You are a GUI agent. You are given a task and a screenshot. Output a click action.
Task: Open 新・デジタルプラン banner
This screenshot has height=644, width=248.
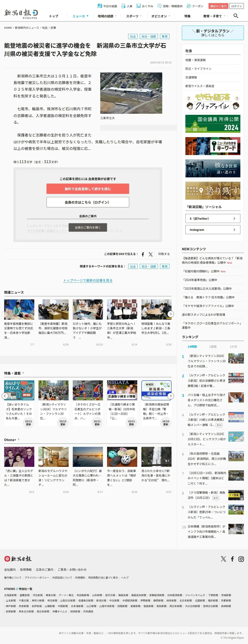pyautogui.click(x=213, y=33)
